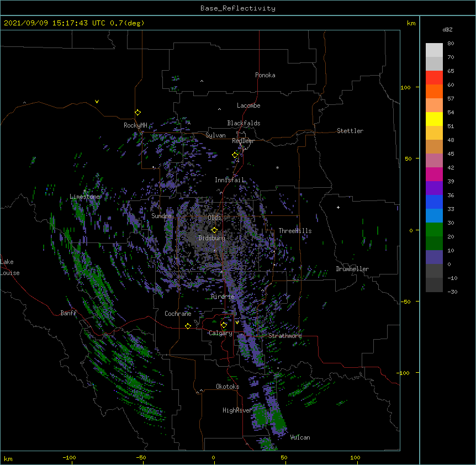Click the Okotoks town label

(228, 387)
